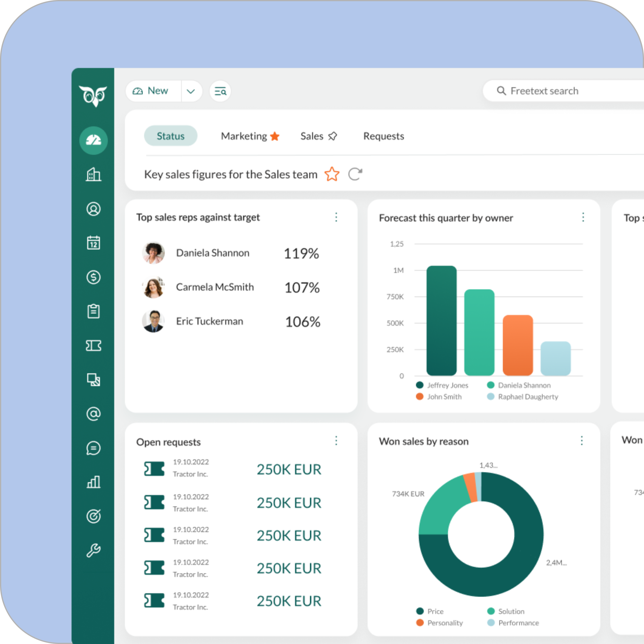The height and width of the screenshot is (644, 644).
Task: Expand the New button dropdown arrow
Action: (191, 91)
